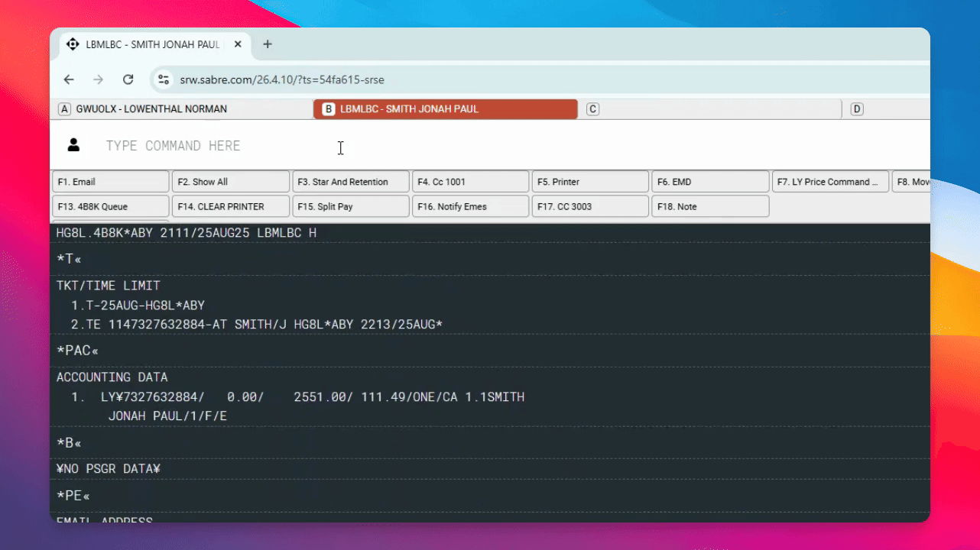The image size is (980, 550).
Task: Run the F15 Split Pay key
Action: 351,206
